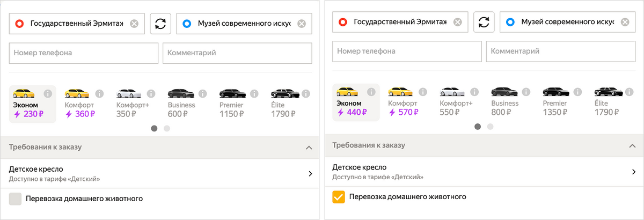Focus Комментарий field in the checked-pet panel
This screenshot has width=644, height=220.
click(x=560, y=52)
